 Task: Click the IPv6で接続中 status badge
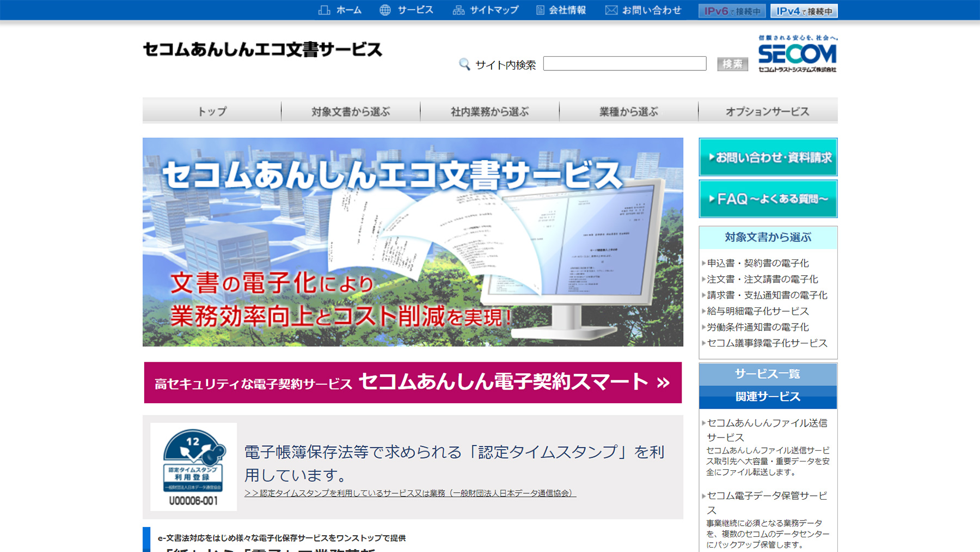click(731, 9)
